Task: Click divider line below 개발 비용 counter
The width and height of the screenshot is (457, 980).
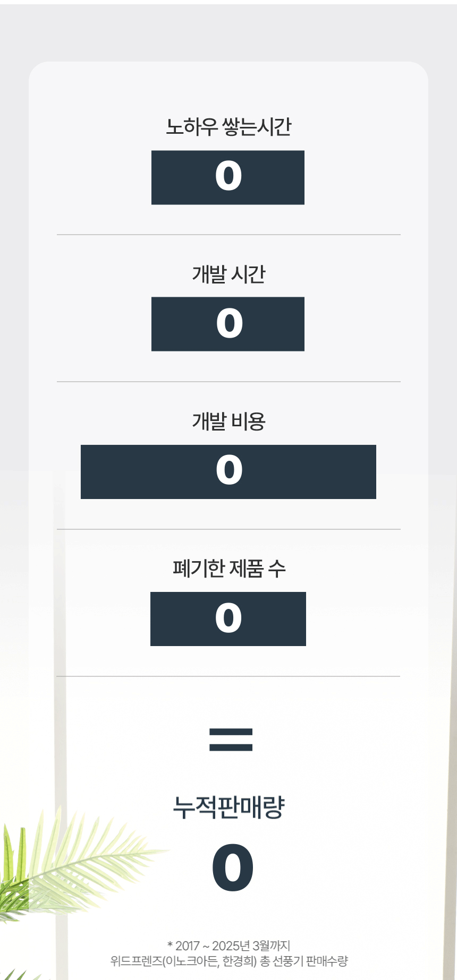Action: point(228,529)
